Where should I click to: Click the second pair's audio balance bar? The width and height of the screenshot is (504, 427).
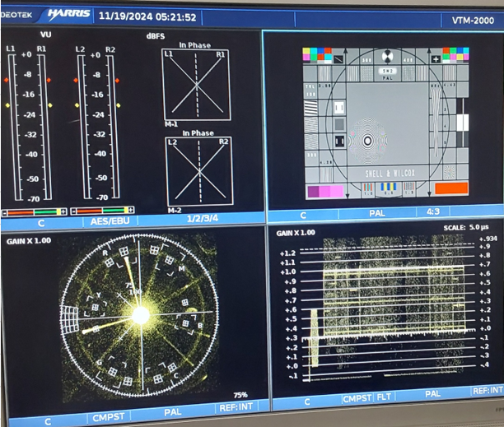click(102, 211)
